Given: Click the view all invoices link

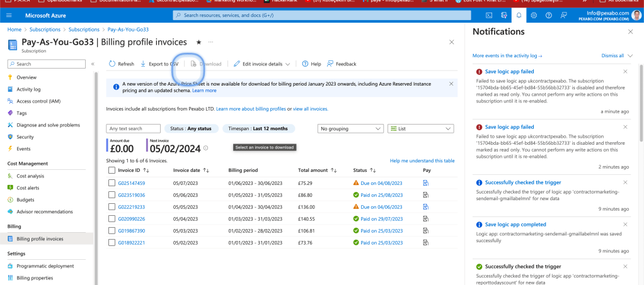Looking at the screenshot, I should coord(310,109).
